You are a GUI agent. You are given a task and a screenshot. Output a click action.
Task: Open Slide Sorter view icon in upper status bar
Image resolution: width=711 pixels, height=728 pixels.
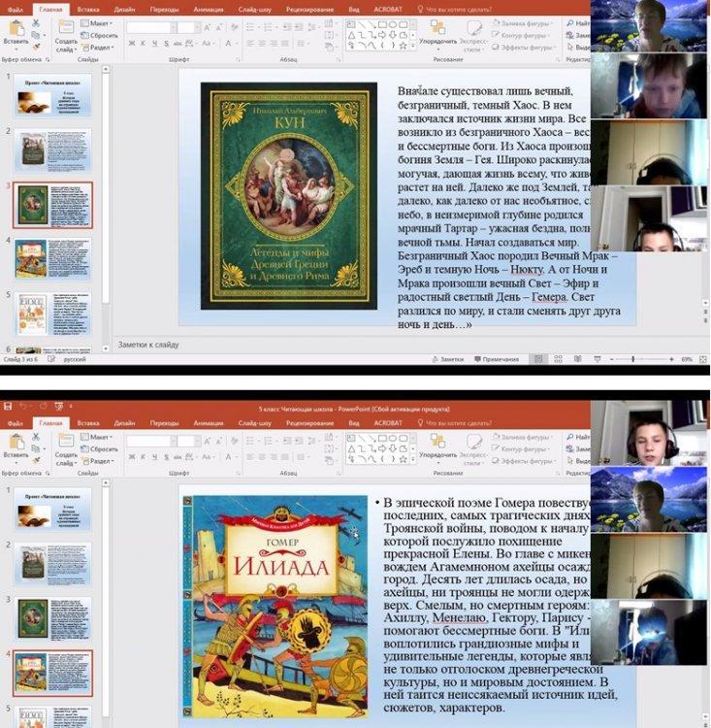click(x=559, y=359)
